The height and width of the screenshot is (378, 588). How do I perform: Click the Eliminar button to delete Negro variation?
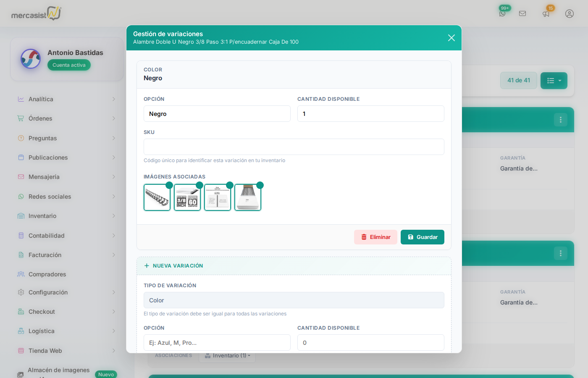click(375, 237)
